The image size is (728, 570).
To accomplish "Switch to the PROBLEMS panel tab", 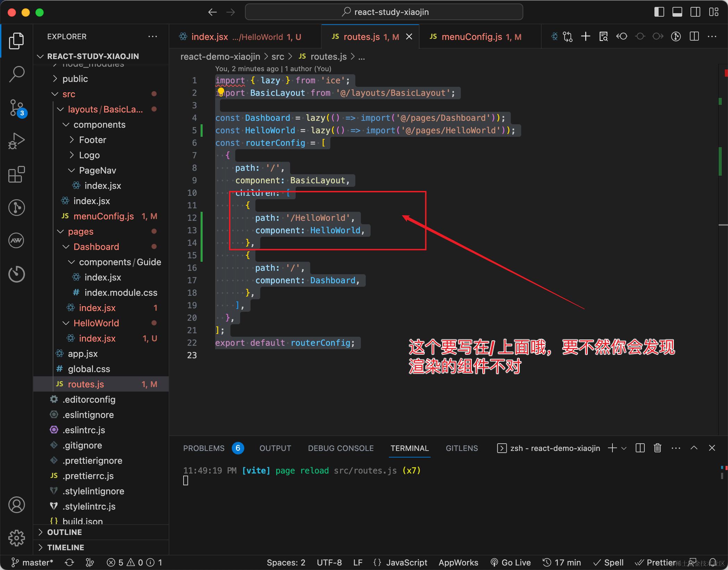I will pos(204,448).
